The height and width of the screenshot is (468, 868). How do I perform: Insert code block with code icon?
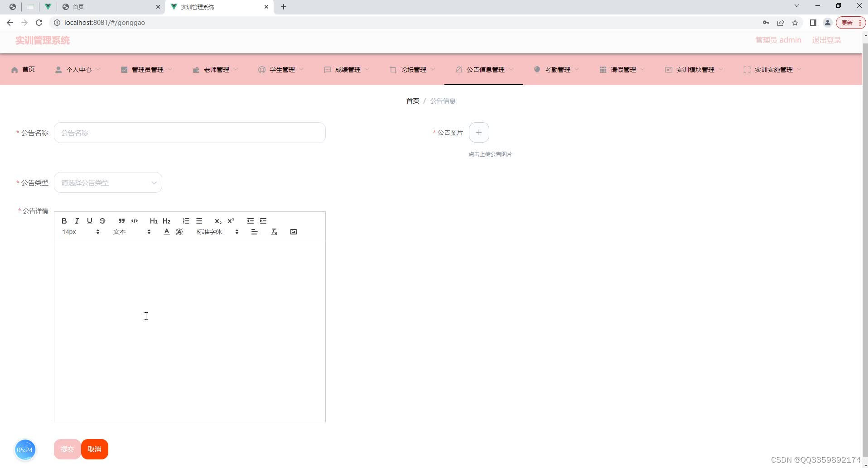click(x=135, y=221)
